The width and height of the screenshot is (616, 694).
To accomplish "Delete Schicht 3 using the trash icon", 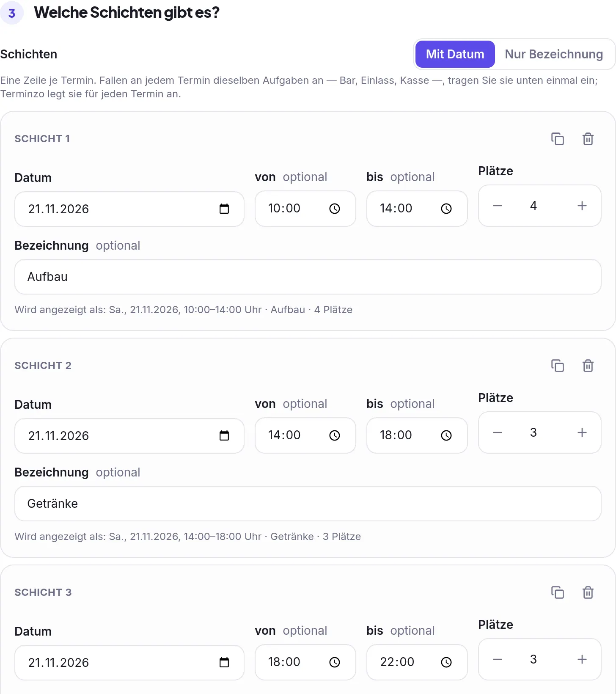I will tap(588, 592).
